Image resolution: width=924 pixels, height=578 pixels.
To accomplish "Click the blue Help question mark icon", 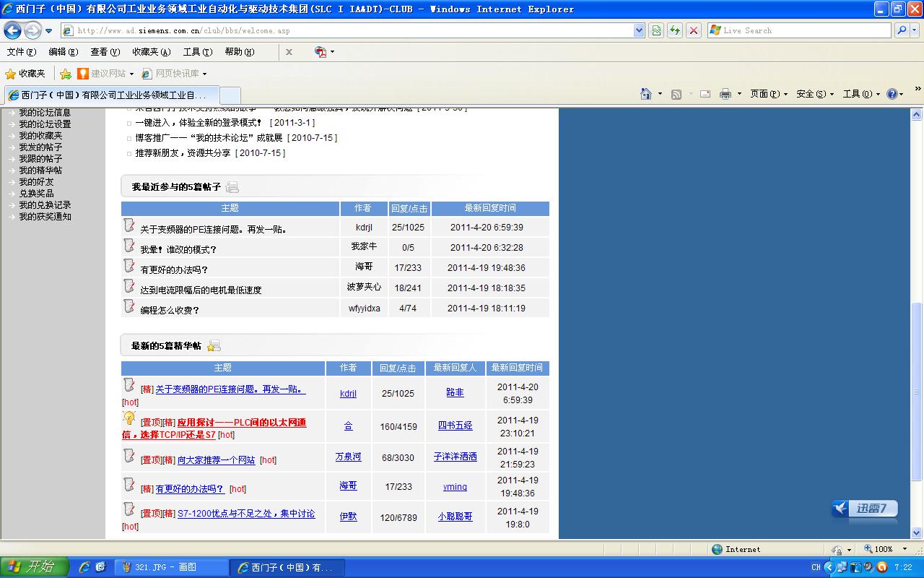I will (892, 94).
